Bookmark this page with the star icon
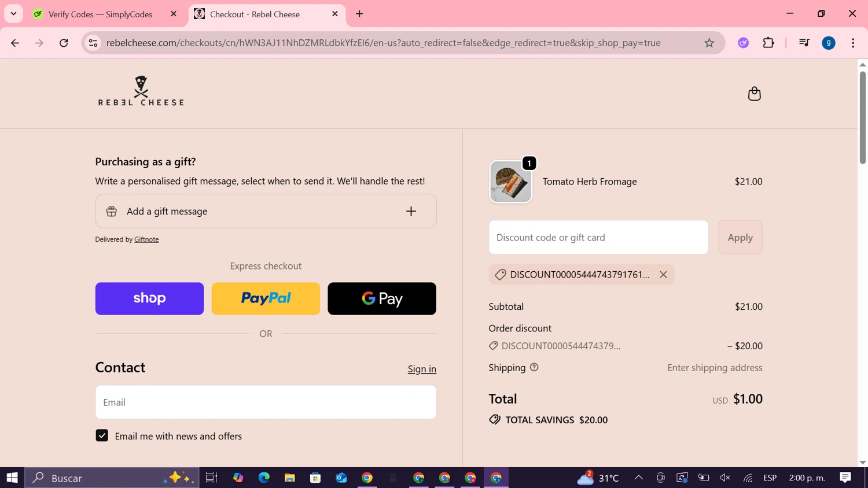Viewport: 868px width, 488px height. point(709,43)
